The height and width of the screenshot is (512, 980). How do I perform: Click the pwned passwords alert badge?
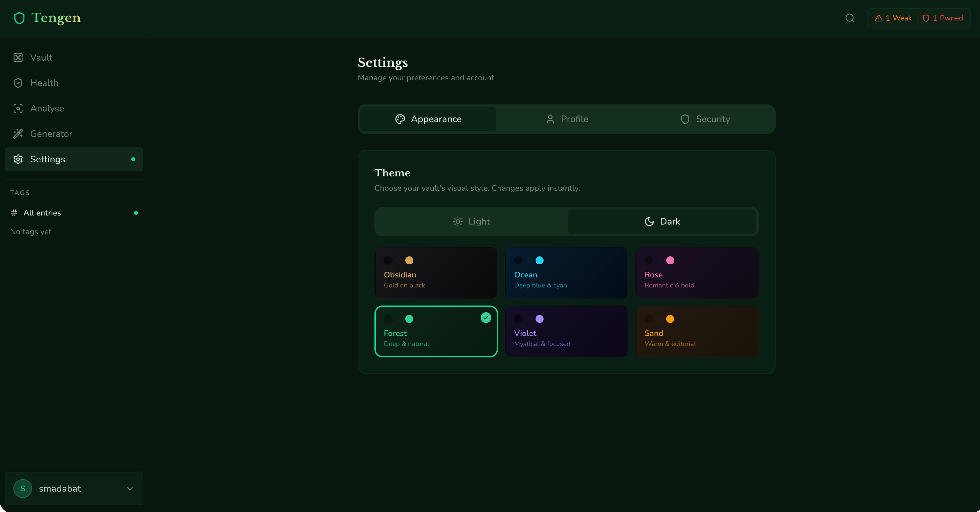(x=943, y=18)
